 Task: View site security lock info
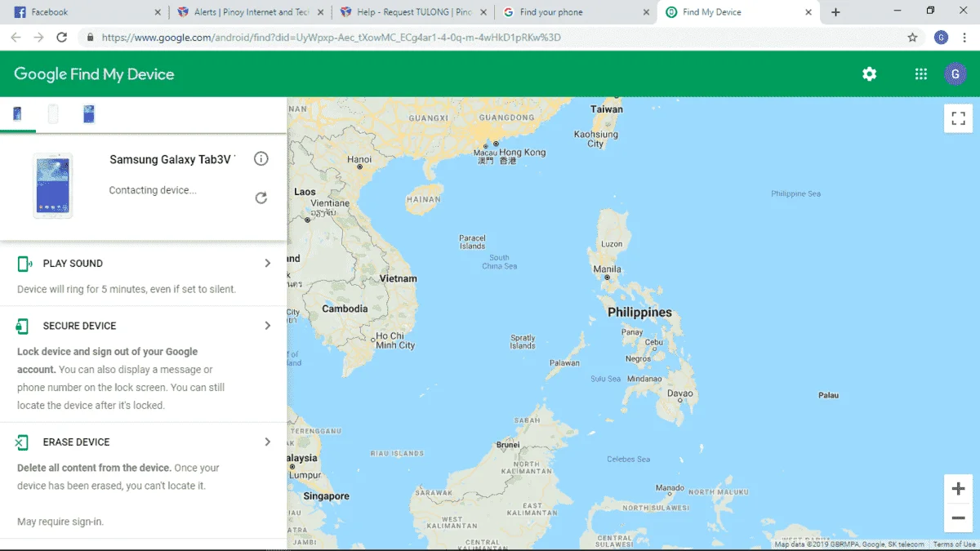90,38
